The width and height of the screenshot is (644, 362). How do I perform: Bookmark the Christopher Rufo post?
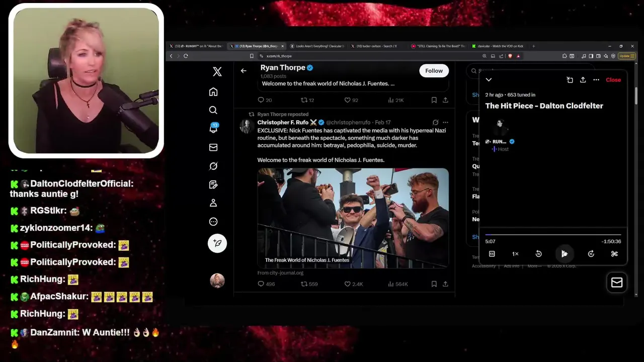[x=434, y=284]
